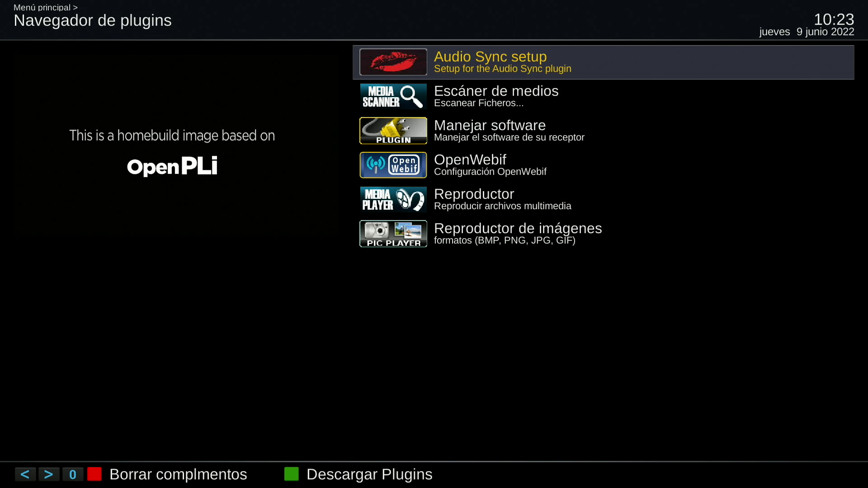Screen dimensions: 868x488
Task: Click Menú principal breadcrumb
Action: coord(42,7)
